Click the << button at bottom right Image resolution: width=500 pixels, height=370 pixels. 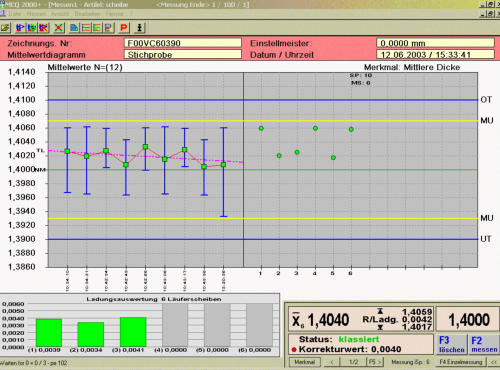pos(494,362)
